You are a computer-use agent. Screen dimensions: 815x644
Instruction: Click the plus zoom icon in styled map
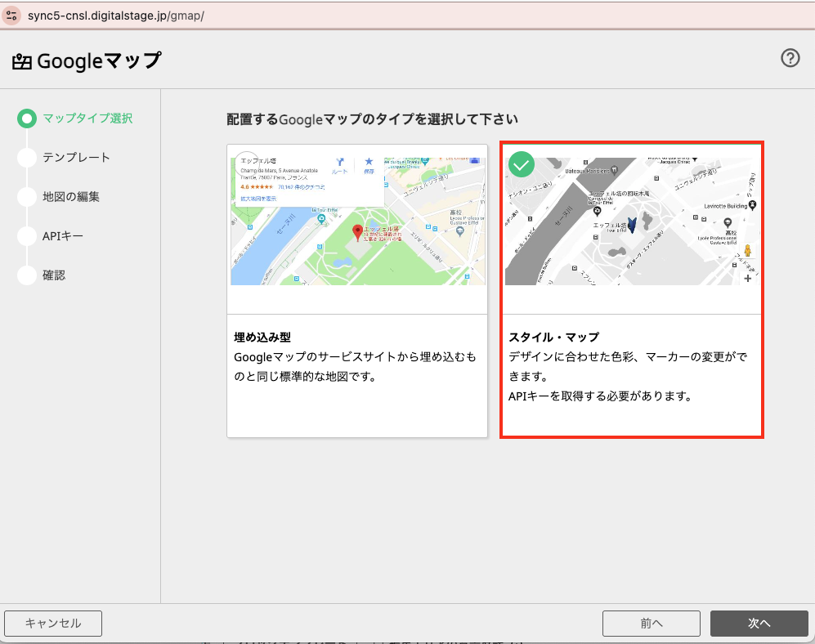pyautogui.click(x=747, y=278)
